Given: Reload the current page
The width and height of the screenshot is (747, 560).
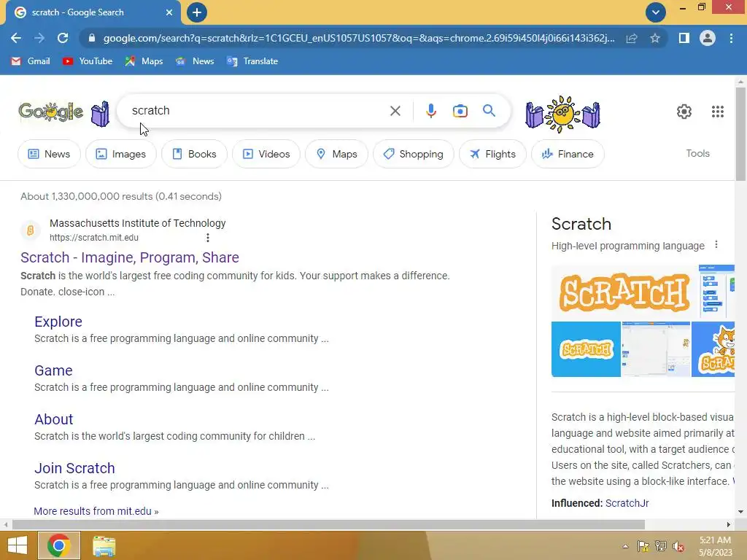Looking at the screenshot, I should (x=63, y=38).
